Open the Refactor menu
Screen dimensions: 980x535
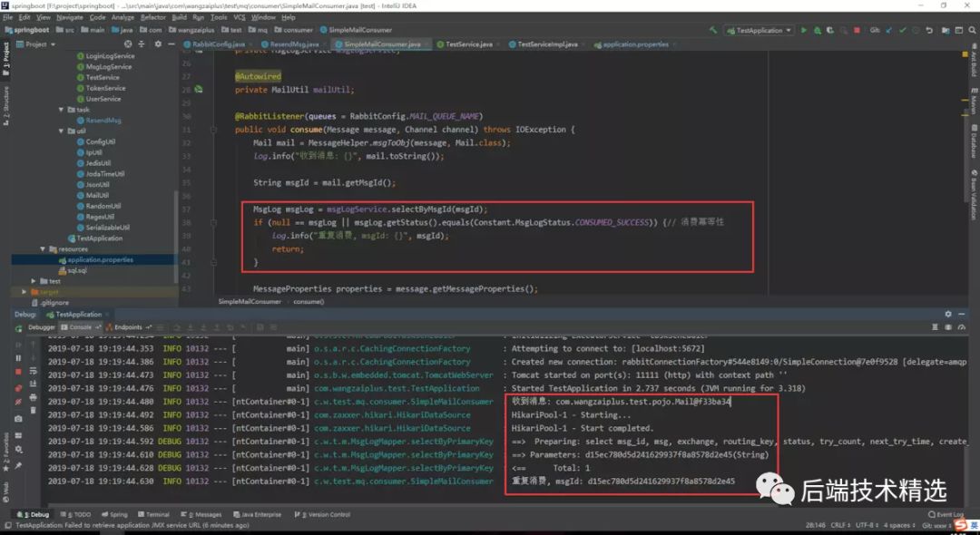tap(153, 17)
